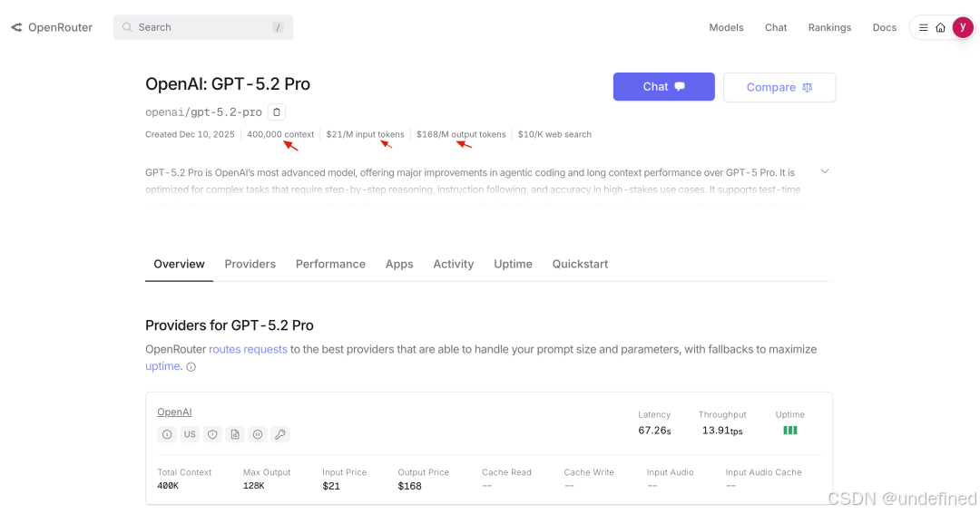Follow the 'routes requests' link

point(248,350)
